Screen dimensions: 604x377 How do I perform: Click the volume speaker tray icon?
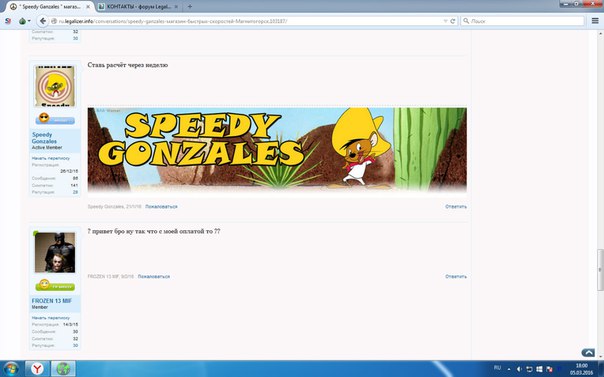click(x=519, y=369)
